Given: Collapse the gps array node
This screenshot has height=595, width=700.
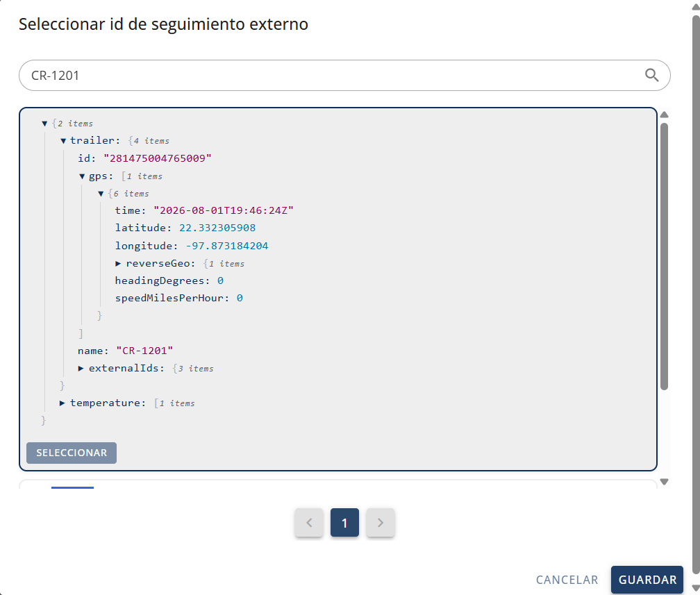Looking at the screenshot, I should point(82,176).
